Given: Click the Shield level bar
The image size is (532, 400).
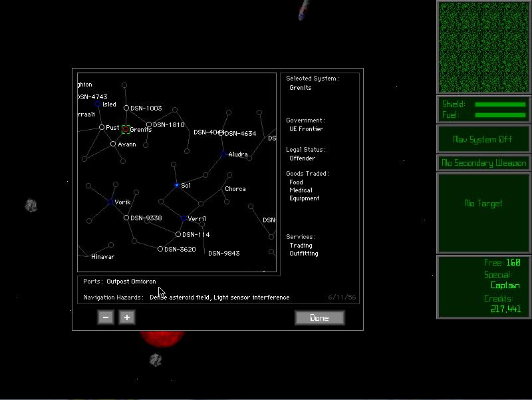Looking at the screenshot, I should (x=500, y=104).
